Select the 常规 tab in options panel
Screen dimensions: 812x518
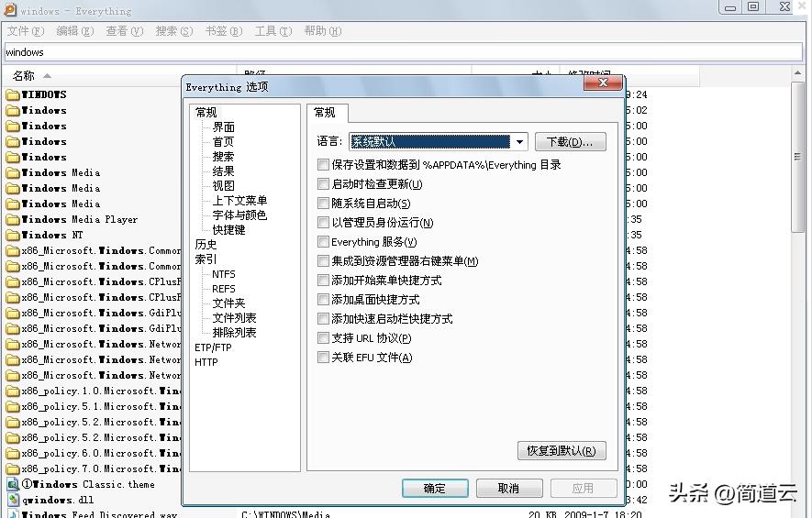pyautogui.click(x=327, y=113)
